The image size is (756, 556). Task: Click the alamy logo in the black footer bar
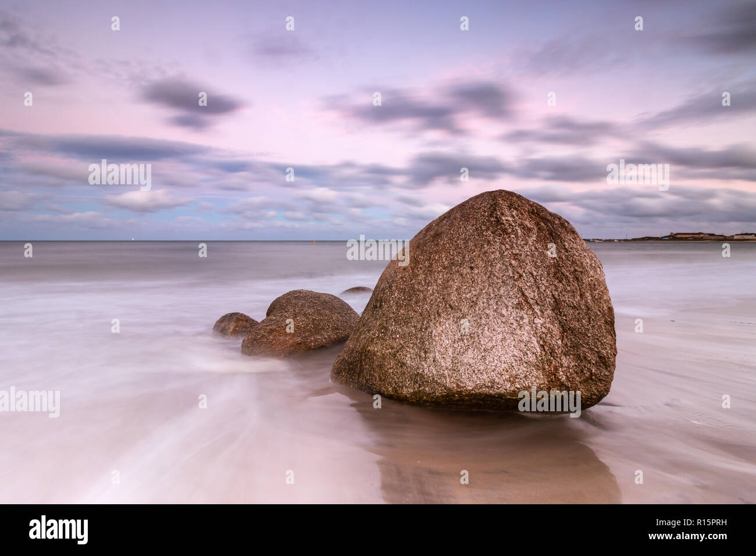coord(59,530)
